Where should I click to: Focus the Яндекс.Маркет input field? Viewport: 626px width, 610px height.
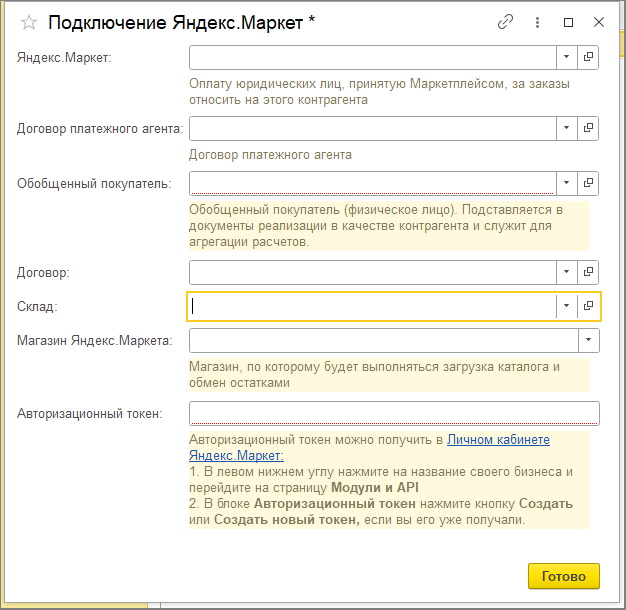(x=372, y=57)
